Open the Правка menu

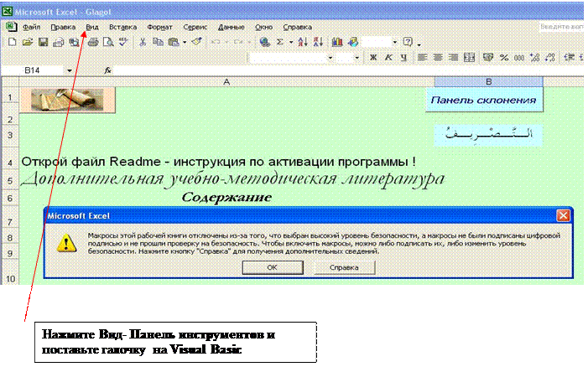(x=63, y=27)
